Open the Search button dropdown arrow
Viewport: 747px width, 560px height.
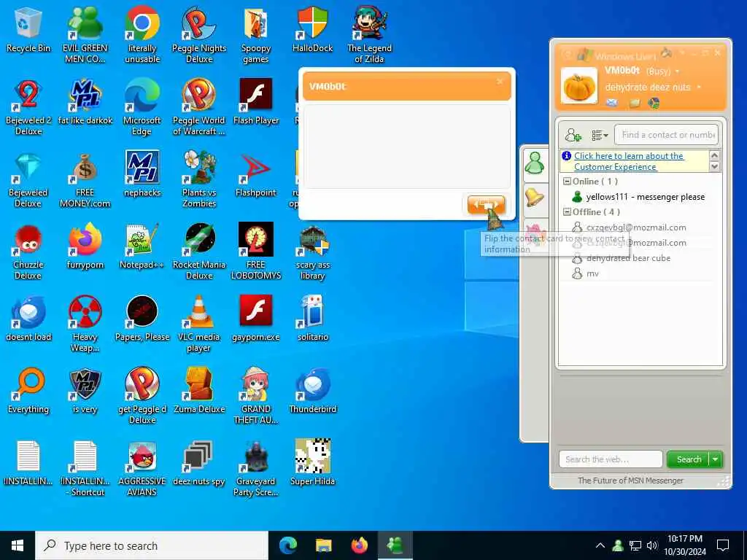716,459
